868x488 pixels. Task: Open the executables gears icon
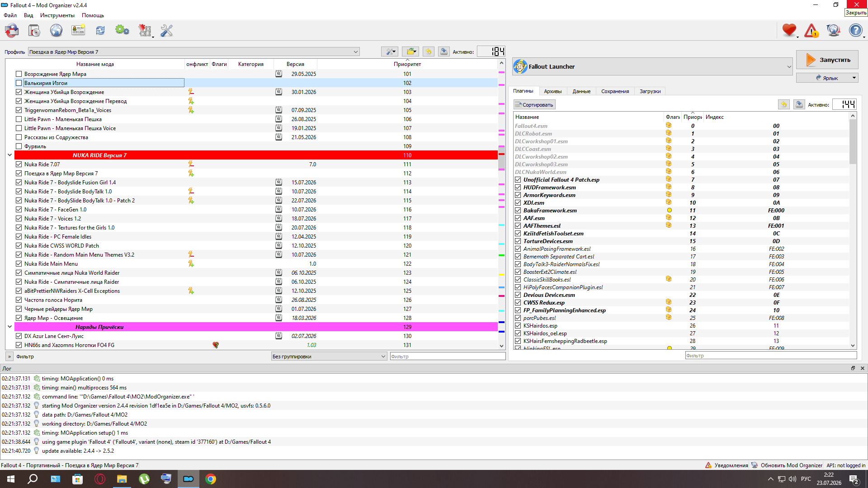coord(122,31)
